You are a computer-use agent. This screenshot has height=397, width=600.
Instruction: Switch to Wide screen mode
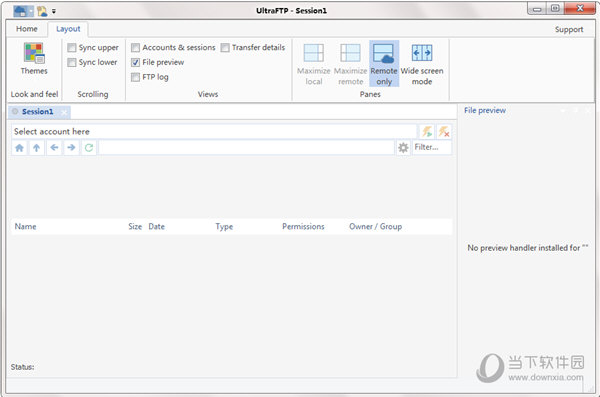click(422, 64)
